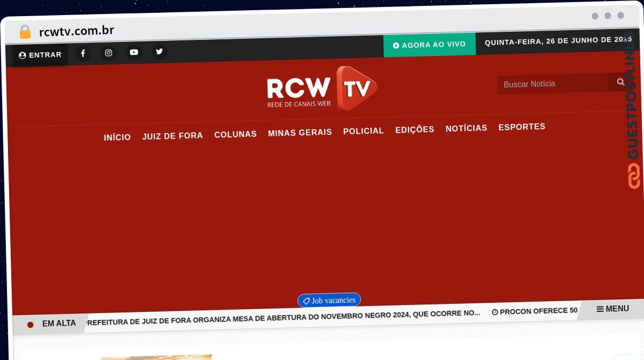Open the Twitter social icon
The image size is (644, 360).
[159, 52]
